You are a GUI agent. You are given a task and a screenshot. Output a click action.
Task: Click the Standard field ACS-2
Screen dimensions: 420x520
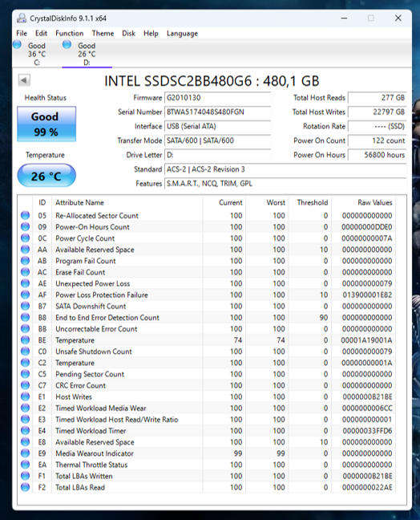(x=285, y=169)
